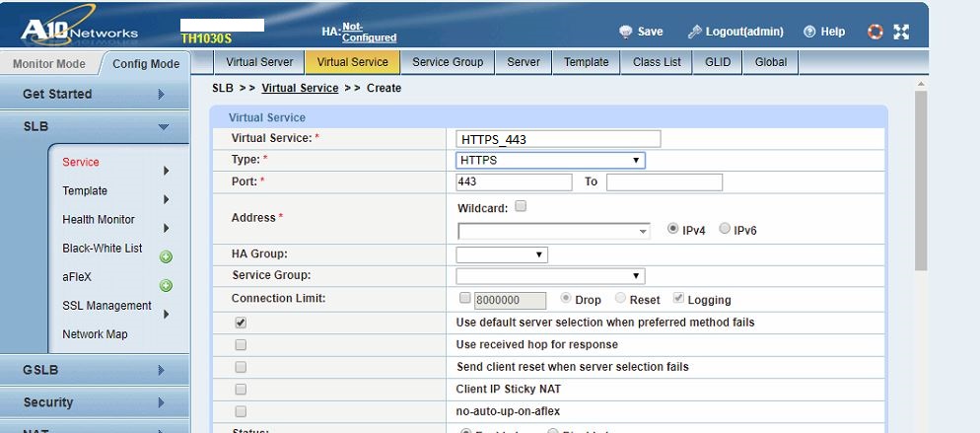This screenshot has width=980, height=433.
Task: Click the Port number input field
Action: (514, 182)
